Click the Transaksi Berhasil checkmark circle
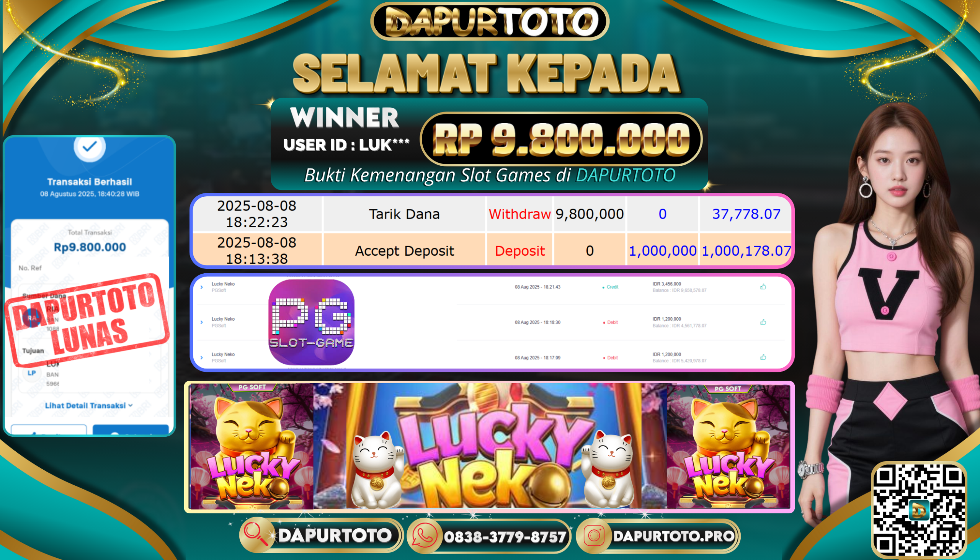The image size is (980, 560). 90,147
